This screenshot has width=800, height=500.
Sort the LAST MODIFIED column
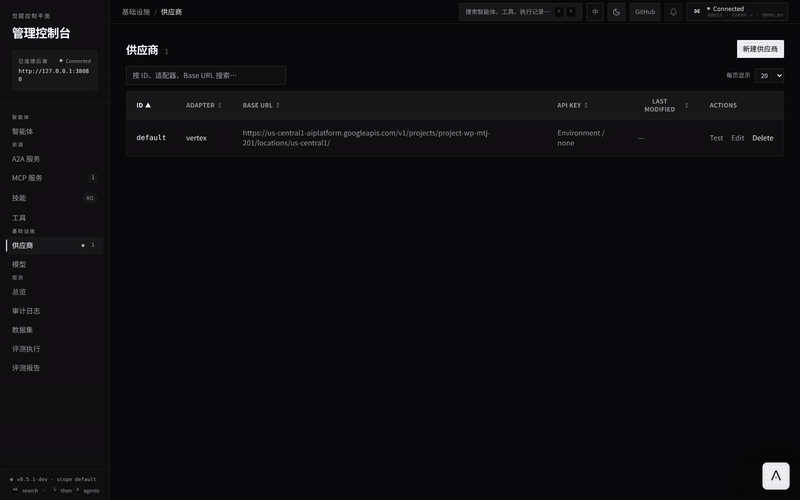[686, 105]
